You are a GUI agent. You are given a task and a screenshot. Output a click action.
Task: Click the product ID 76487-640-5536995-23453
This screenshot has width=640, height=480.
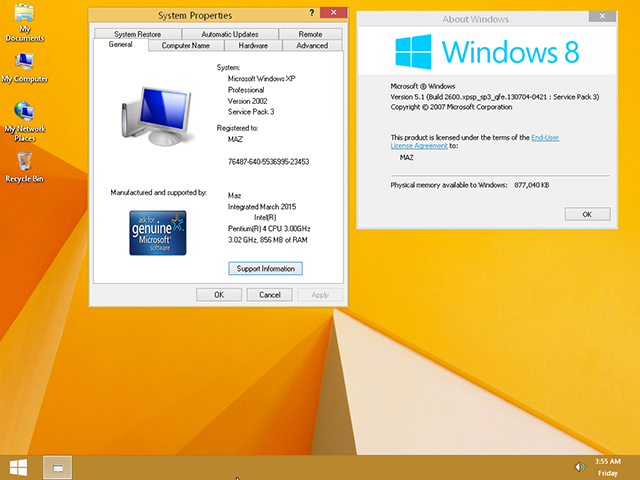pos(268,162)
